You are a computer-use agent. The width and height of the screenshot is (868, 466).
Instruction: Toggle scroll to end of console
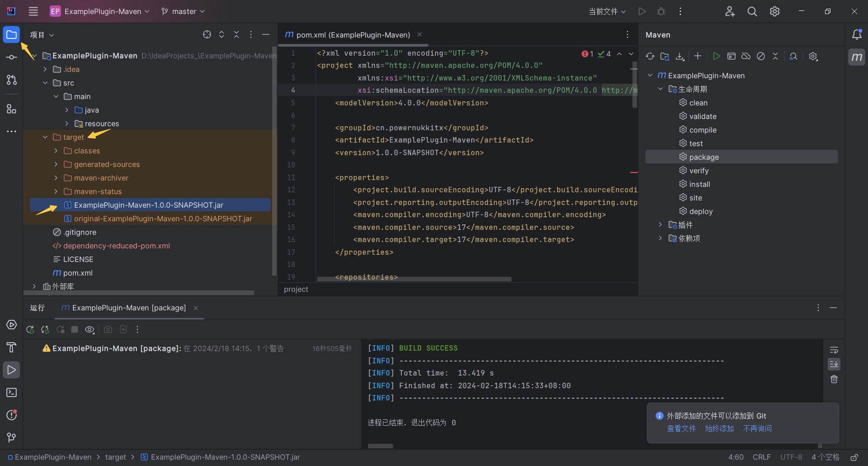pyautogui.click(x=834, y=364)
